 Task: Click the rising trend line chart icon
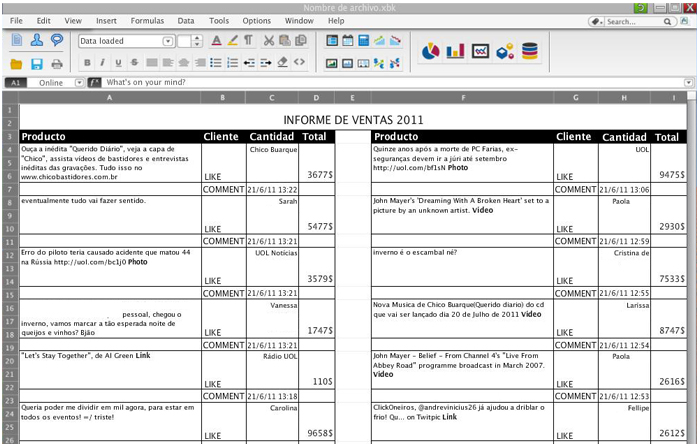(379, 41)
